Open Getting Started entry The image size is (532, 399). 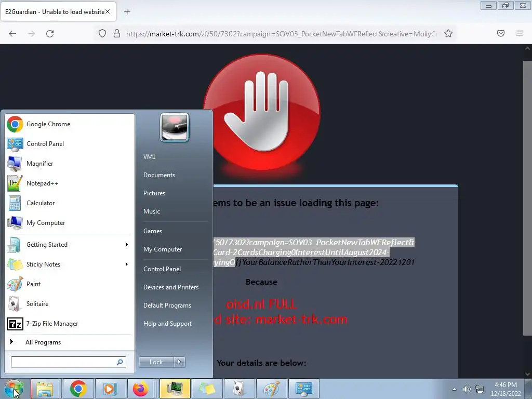(70, 245)
